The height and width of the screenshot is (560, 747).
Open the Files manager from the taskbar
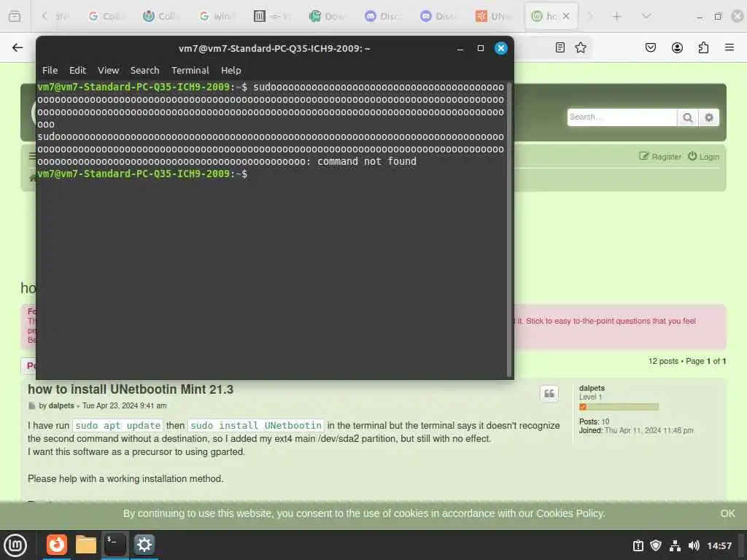[x=86, y=545]
